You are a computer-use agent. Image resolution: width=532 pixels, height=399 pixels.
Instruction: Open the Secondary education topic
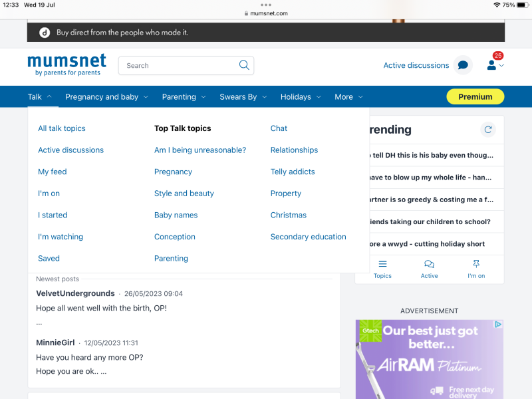[308, 237]
